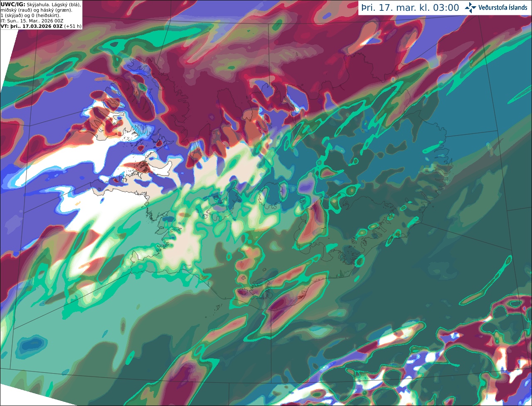Click the '1 (skýjað) og 0 (heiðskírt).' line
Image resolution: width=532 pixels, height=406 pixels.
(31, 15)
